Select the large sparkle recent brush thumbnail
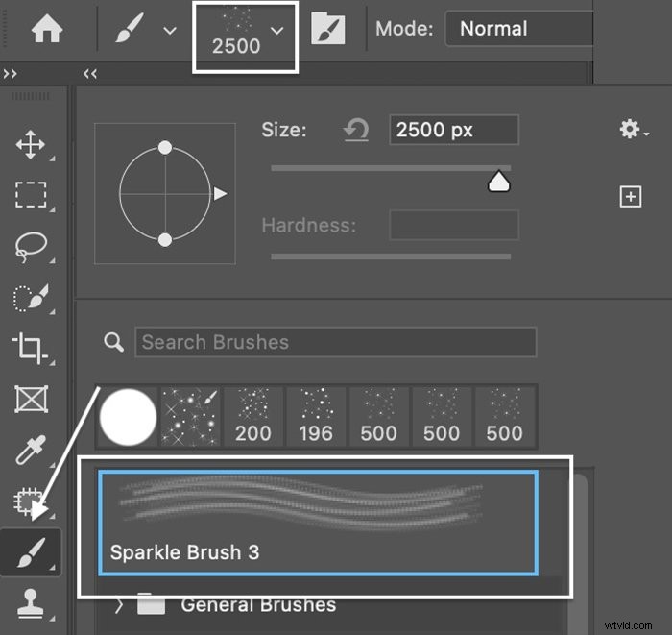 coord(190,417)
